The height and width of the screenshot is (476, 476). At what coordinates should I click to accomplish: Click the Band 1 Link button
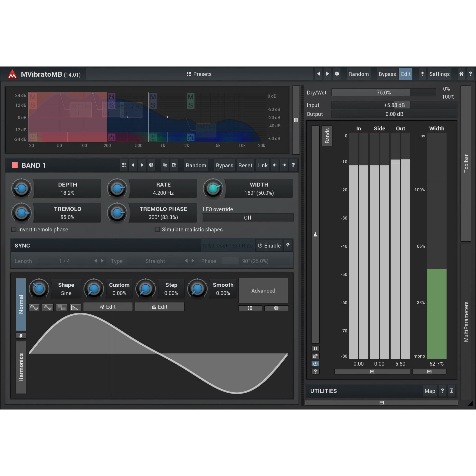coord(262,165)
